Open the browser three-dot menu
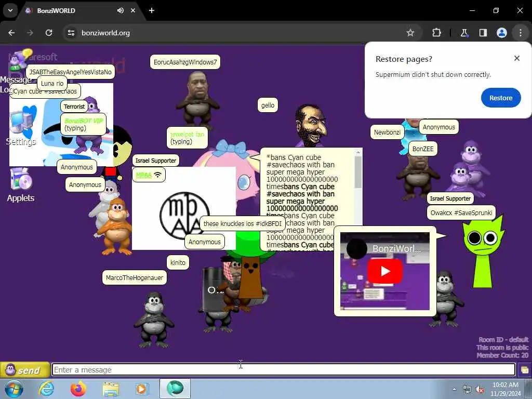The image size is (532, 399). tap(521, 33)
